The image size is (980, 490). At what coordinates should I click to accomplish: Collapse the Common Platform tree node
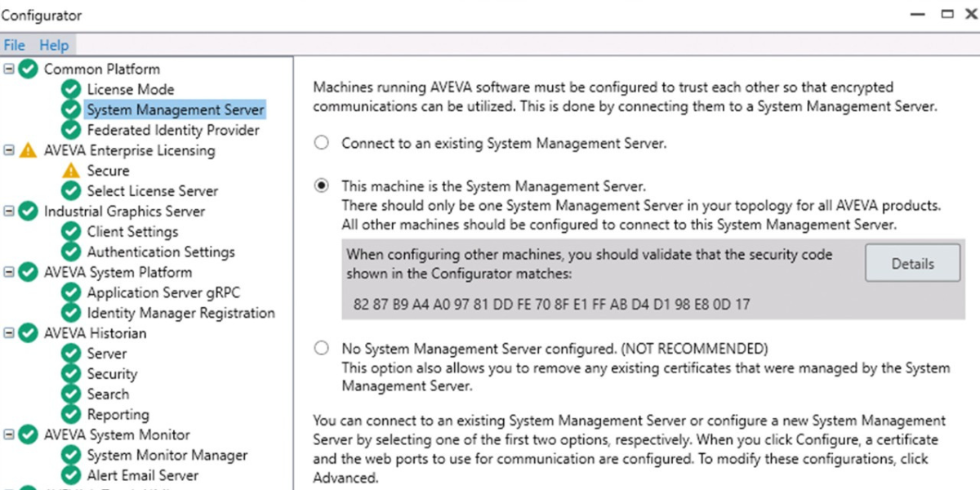tap(9, 69)
